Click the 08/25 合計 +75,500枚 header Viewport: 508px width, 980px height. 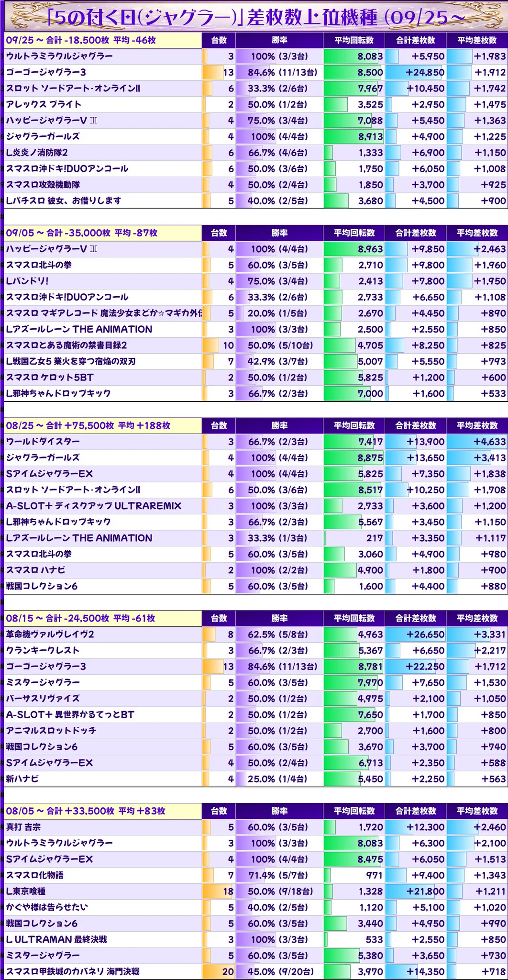point(103,425)
